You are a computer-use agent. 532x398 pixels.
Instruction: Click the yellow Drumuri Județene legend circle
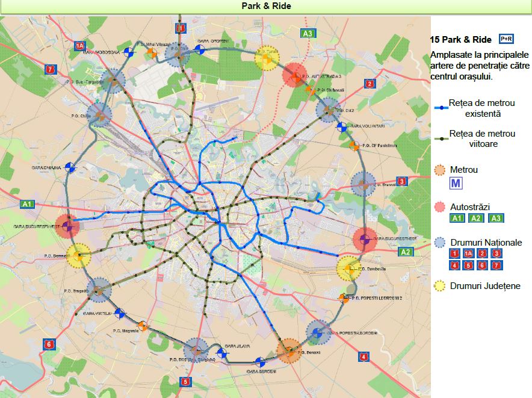click(x=441, y=286)
